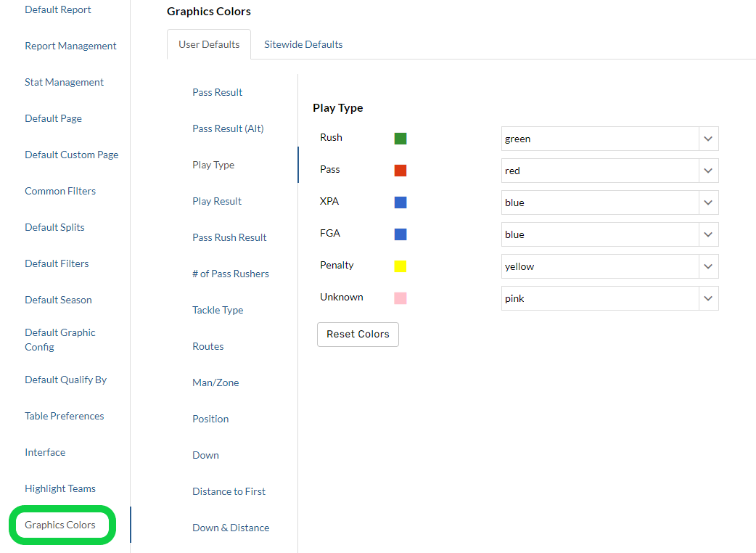Open the Pass Result color category
756x553 pixels.
(x=218, y=92)
